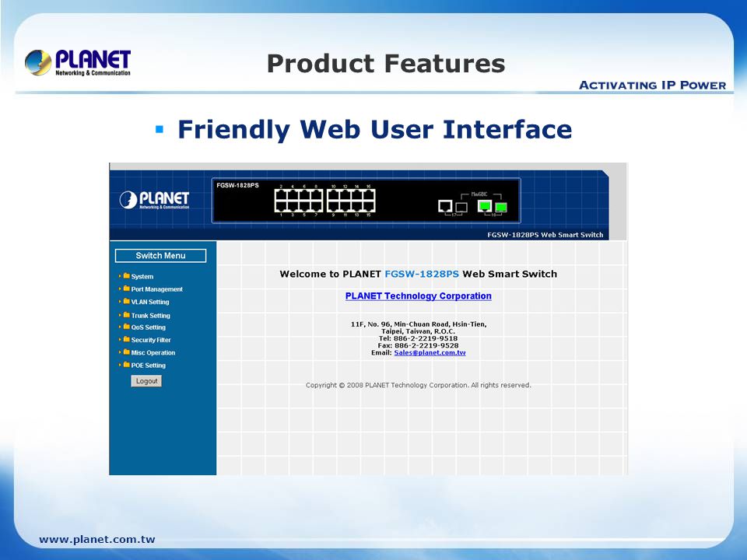Click the POE Setting folder icon
This screenshot has height=560, width=747.
click(127, 365)
